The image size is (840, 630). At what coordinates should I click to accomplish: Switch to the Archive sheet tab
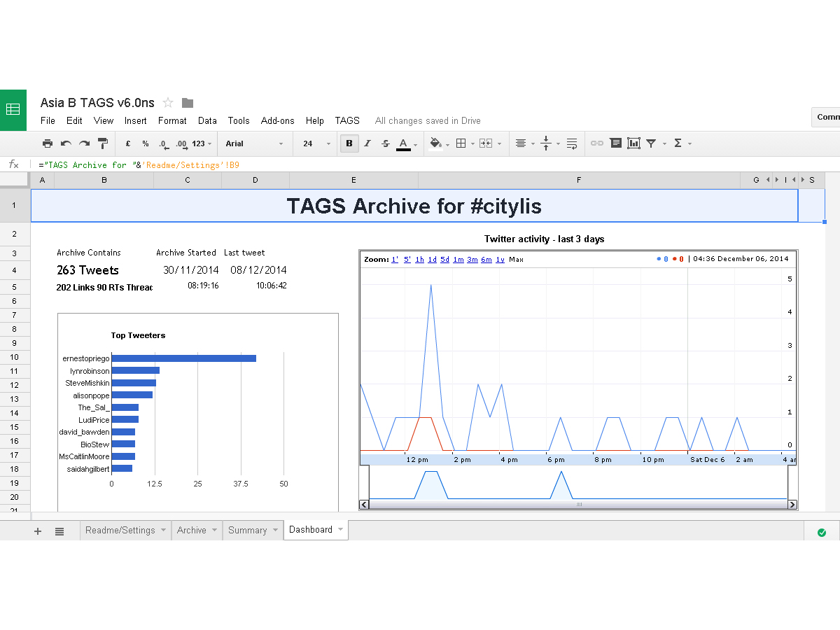[x=191, y=530]
